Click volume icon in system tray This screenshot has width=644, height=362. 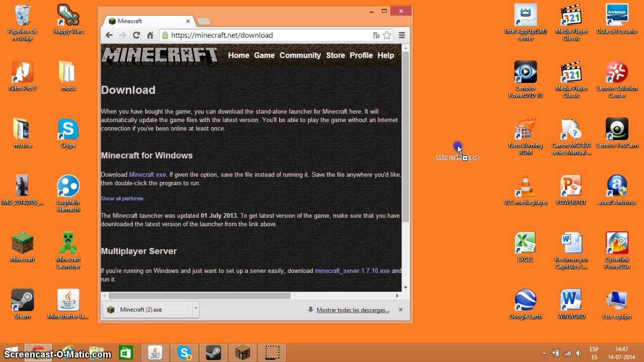click(578, 353)
